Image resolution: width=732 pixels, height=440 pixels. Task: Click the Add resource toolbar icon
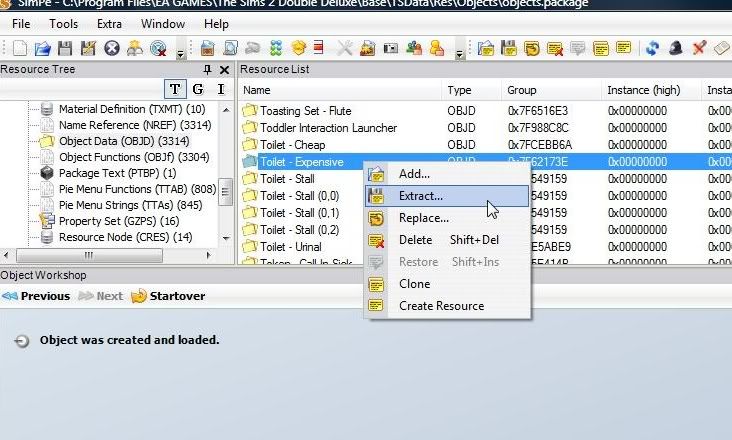click(x=486, y=48)
